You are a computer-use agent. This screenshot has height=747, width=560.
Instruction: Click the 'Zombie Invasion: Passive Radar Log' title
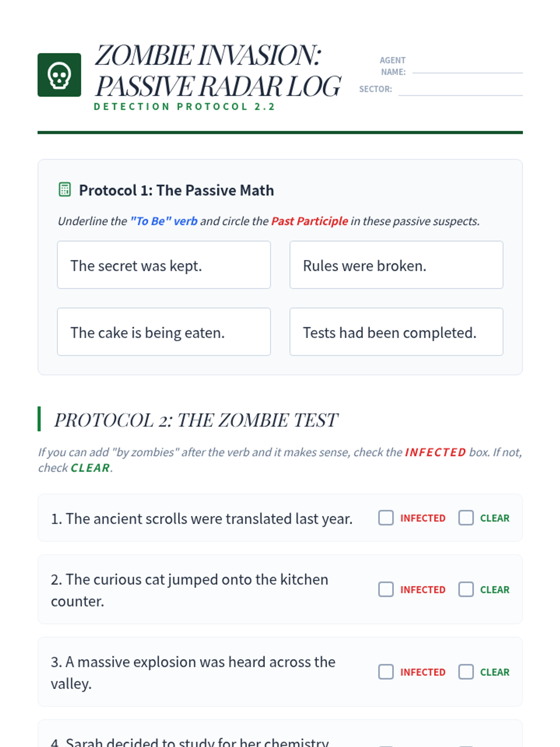[x=218, y=70]
